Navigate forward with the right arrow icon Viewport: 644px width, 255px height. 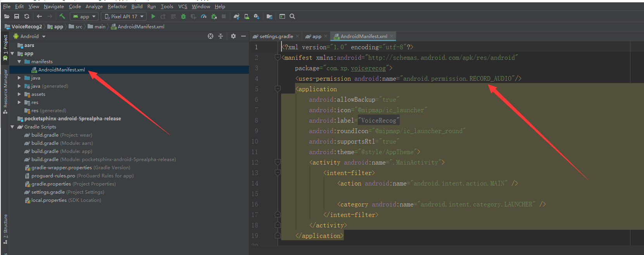click(x=50, y=16)
